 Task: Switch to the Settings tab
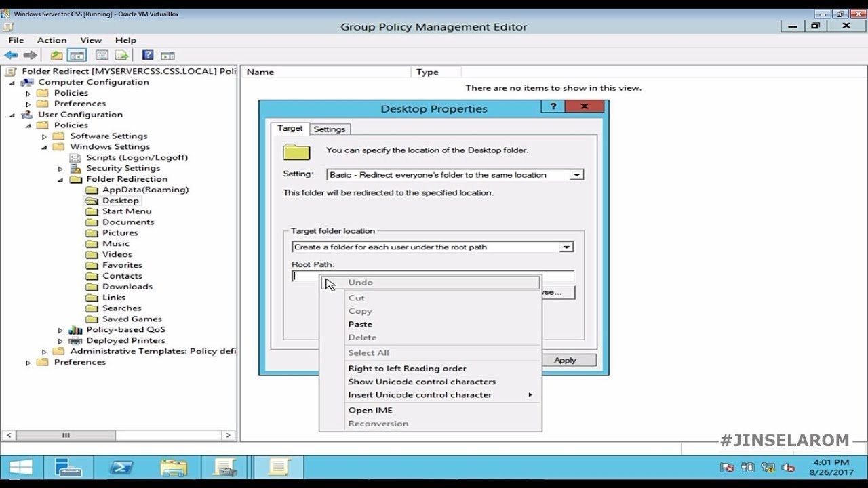point(330,129)
